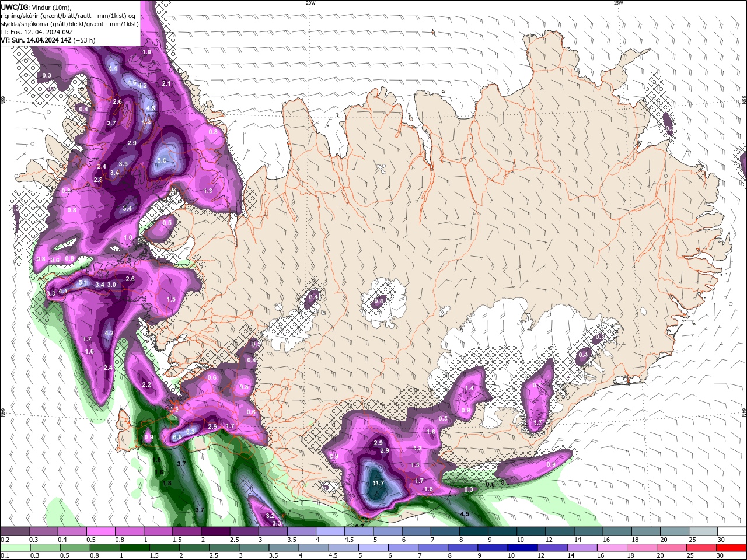Click the 5.3 value near Reykjanes
Image resolution: width=747 pixels, height=560 pixels.
click(x=190, y=432)
